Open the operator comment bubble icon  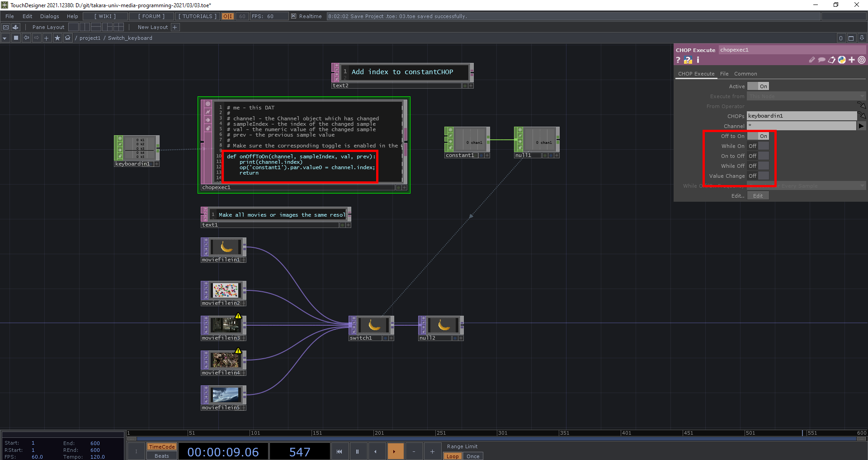pyautogui.click(x=821, y=60)
